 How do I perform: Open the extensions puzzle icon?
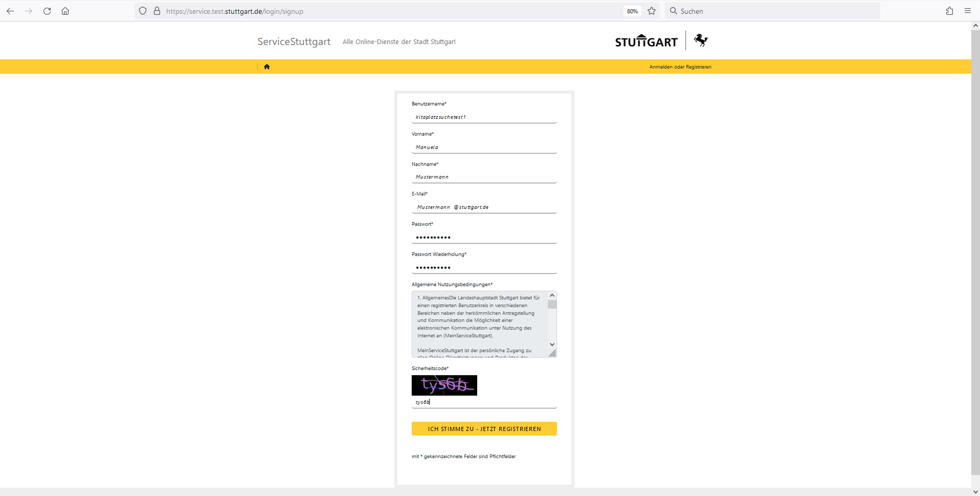[949, 11]
